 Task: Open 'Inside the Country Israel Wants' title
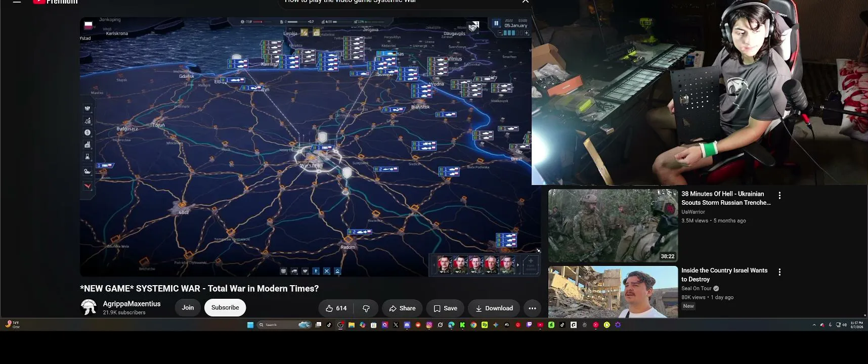coord(724,275)
